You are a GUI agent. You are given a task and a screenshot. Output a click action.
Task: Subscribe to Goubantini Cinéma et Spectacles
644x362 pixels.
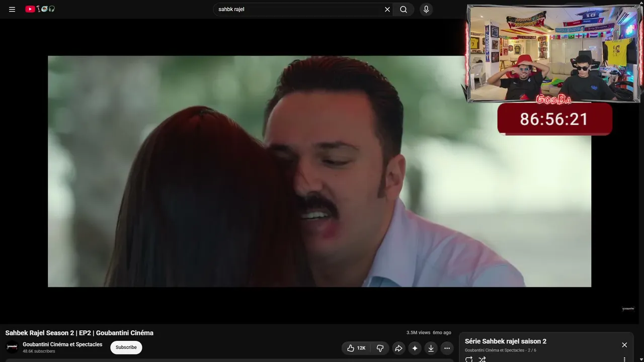[x=126, y=347]
